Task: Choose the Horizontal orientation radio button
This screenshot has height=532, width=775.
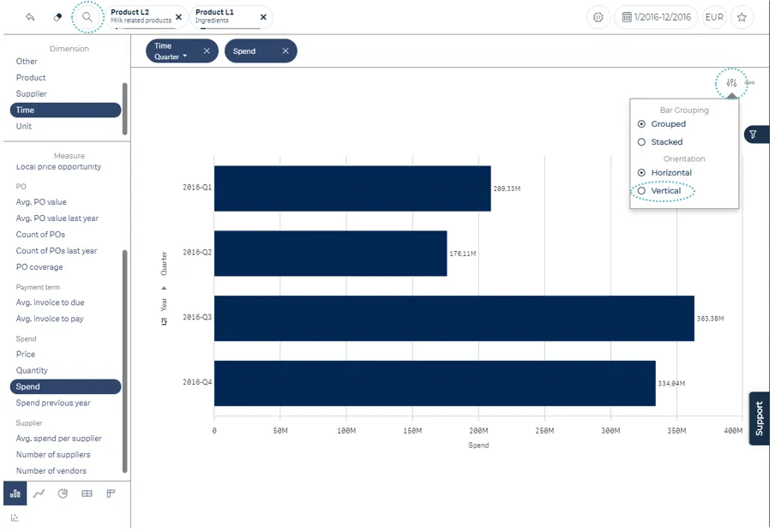Action: point(641,173)
